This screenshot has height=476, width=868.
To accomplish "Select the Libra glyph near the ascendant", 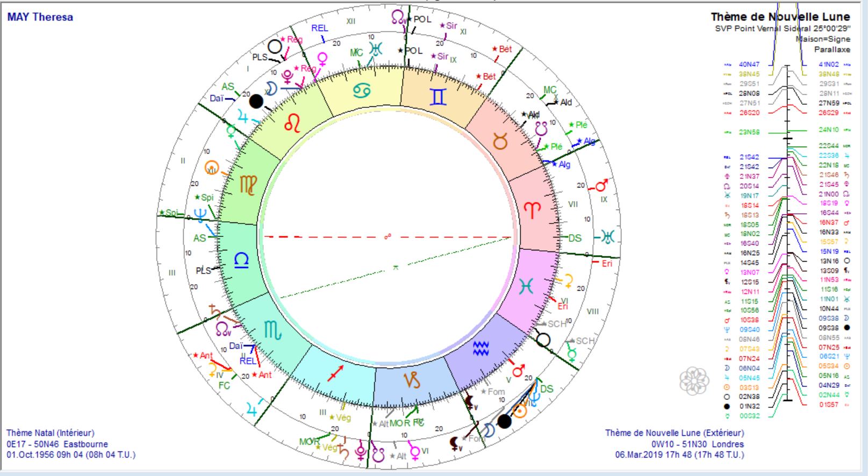I will coord(241,261).
